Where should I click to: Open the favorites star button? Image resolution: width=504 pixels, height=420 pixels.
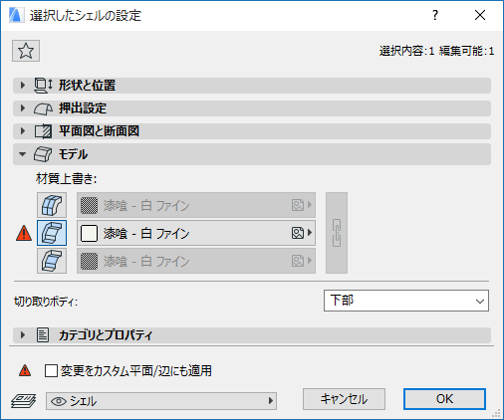[26, 51]
